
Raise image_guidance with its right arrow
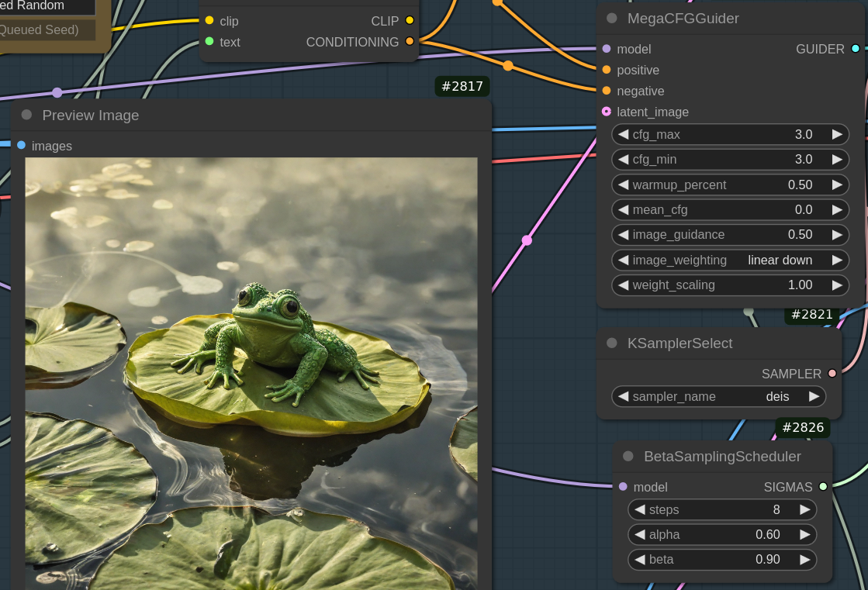(x=837, y=235)
